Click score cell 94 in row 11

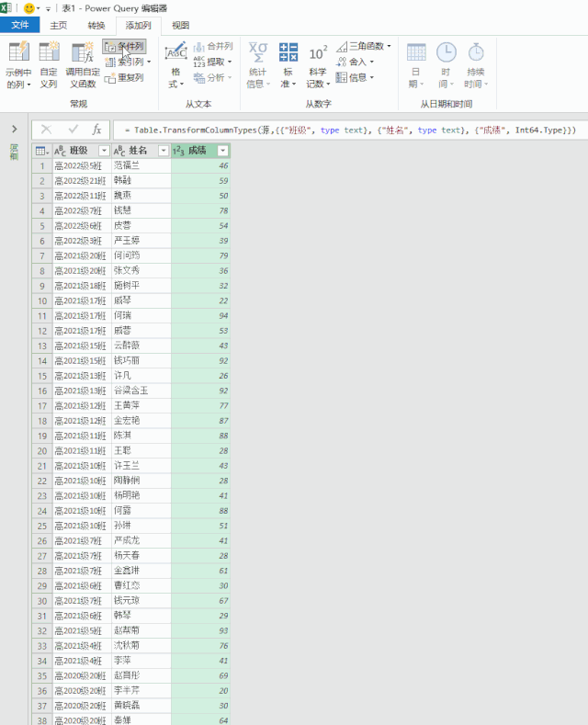(200, 316)
